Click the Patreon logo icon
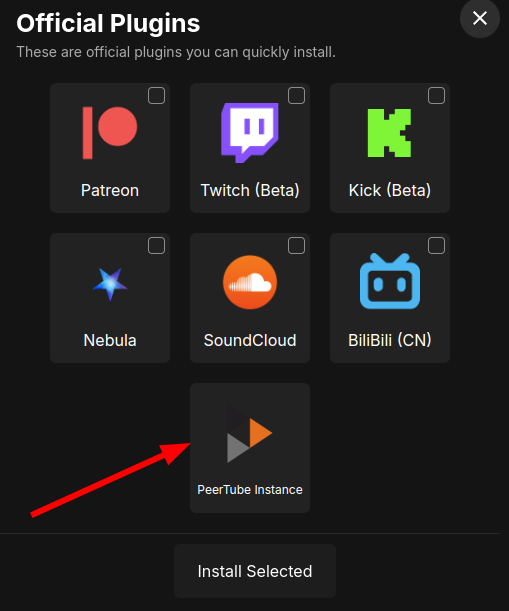 [x=110, y=133]
